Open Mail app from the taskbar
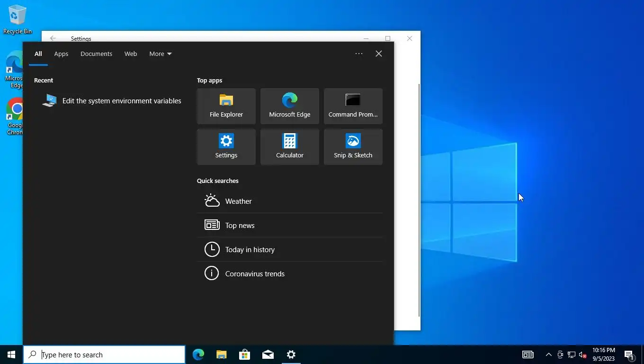 click(x=268, y=355)
